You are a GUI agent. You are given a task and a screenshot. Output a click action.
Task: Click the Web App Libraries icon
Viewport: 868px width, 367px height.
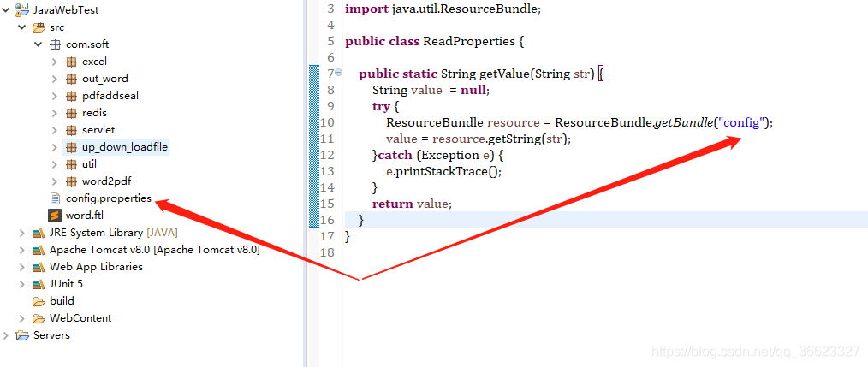pos(39,268)
